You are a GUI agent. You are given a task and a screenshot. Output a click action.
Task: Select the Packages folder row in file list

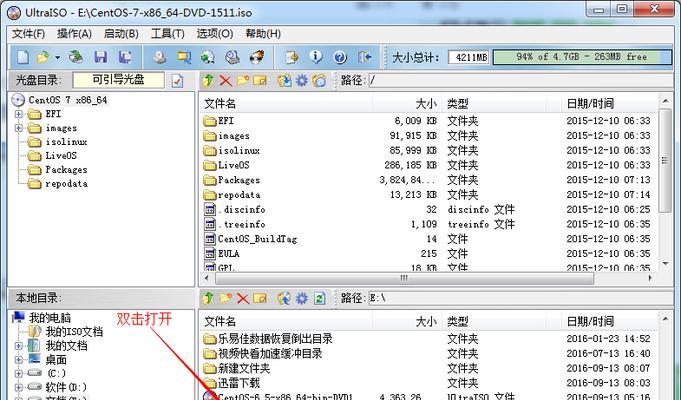coord(430,180)
